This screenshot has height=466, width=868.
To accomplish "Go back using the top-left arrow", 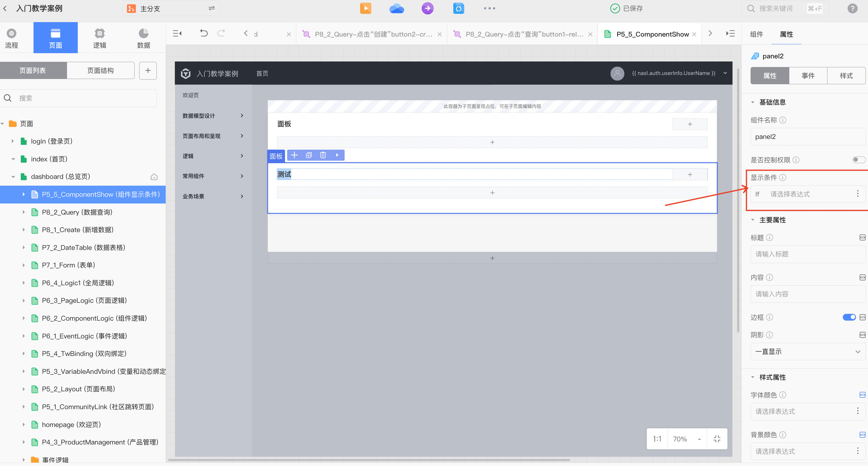I will 5,8.
